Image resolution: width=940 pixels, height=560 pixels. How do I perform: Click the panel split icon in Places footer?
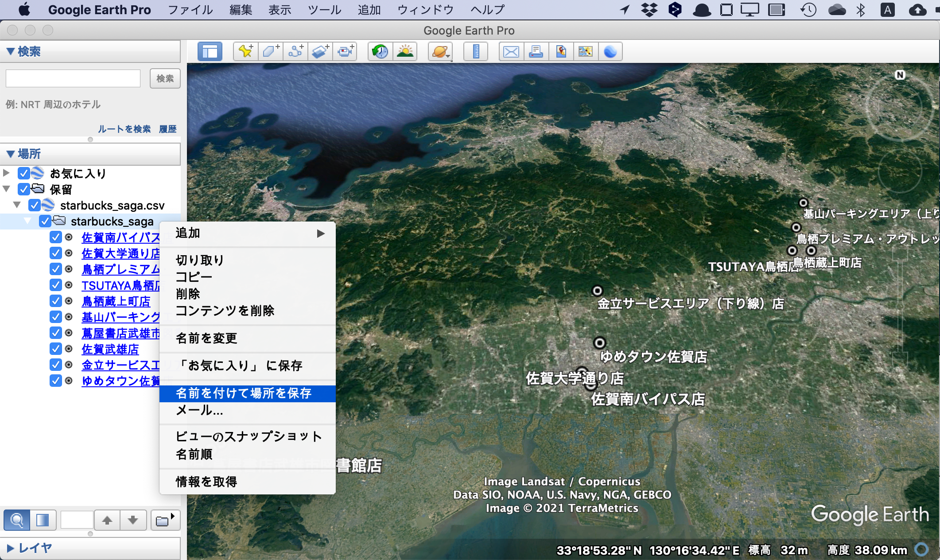click(x=43, y=520)
